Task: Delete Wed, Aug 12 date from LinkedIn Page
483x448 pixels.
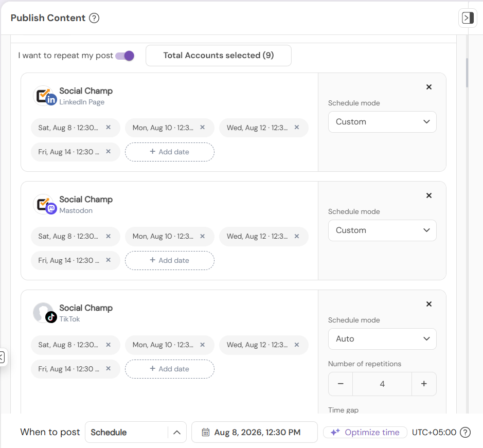Action: pyautogui.click(x=297, y=127)
